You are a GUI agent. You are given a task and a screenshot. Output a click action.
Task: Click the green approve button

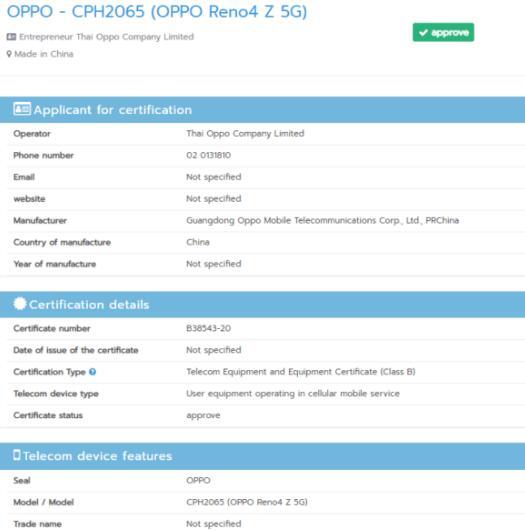(x=443, y=33)
